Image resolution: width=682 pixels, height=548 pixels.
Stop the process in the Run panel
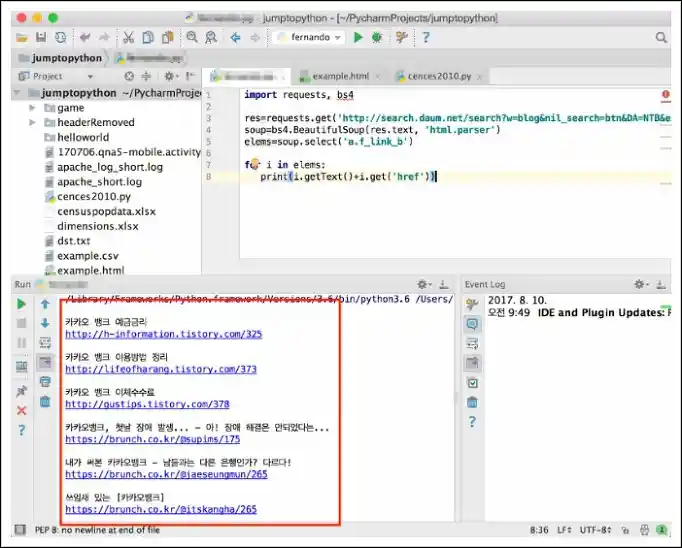click(x=21, y=323)
